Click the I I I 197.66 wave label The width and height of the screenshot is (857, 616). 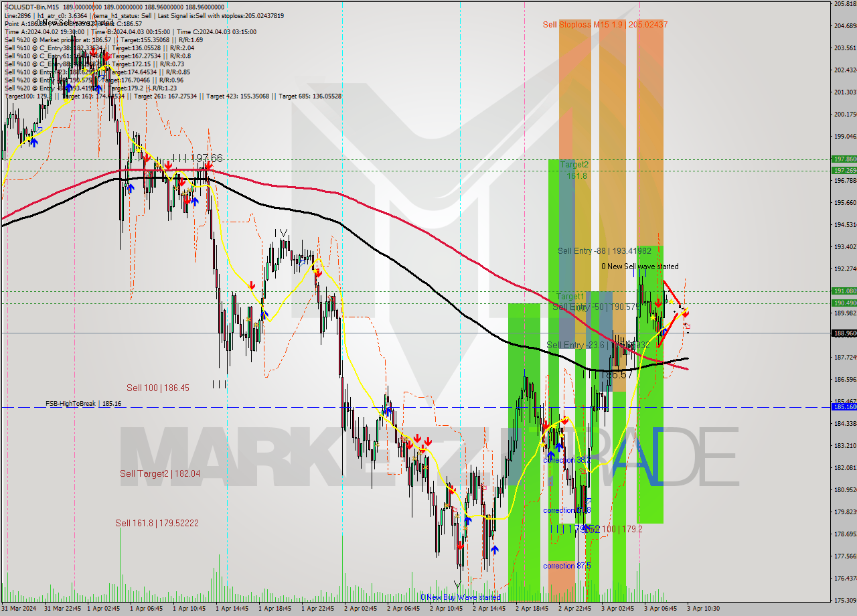197,158
